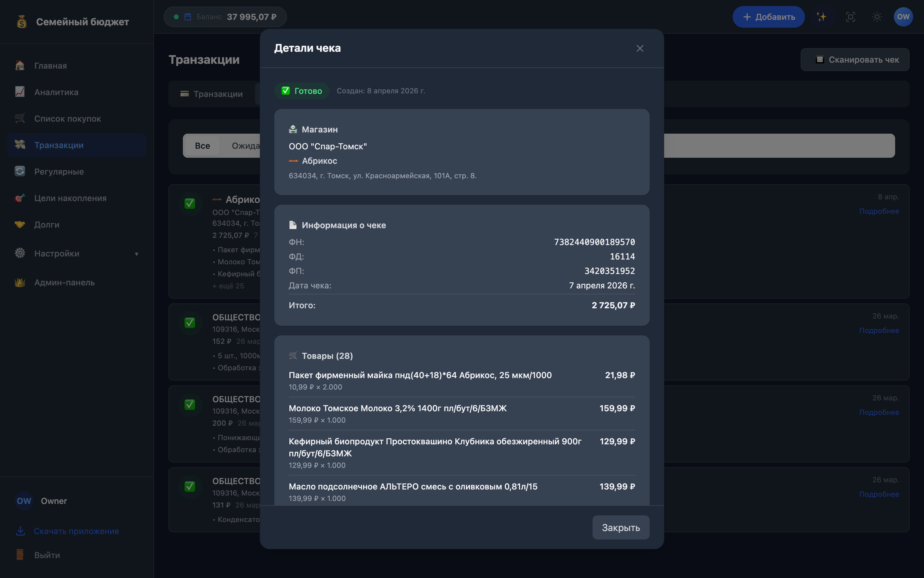Select the Все filter
The image size is (924, 578).
(202, 146)
